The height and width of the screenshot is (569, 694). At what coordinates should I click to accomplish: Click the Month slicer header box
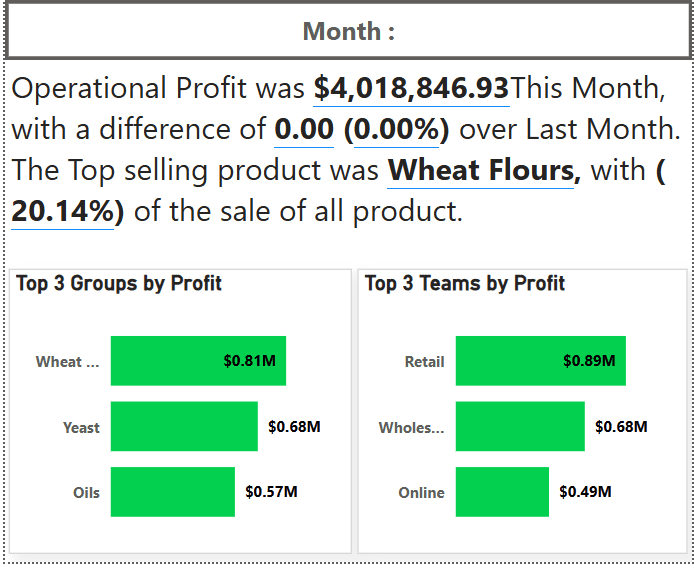pos(348,32)
